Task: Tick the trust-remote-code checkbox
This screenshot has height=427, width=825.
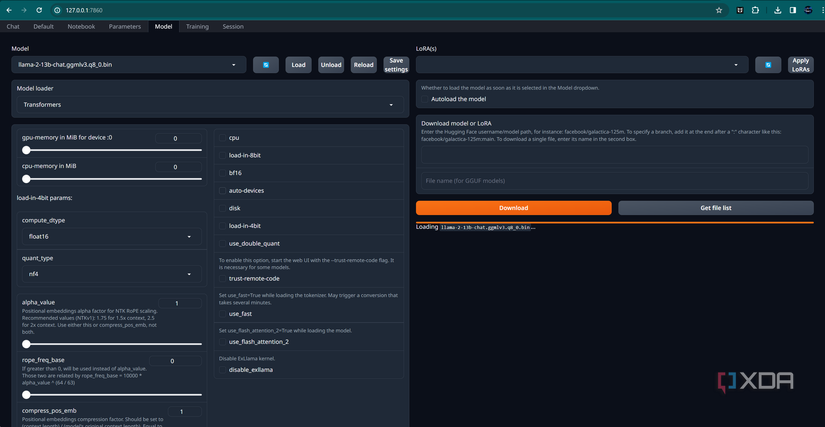Action: (223, 278)
